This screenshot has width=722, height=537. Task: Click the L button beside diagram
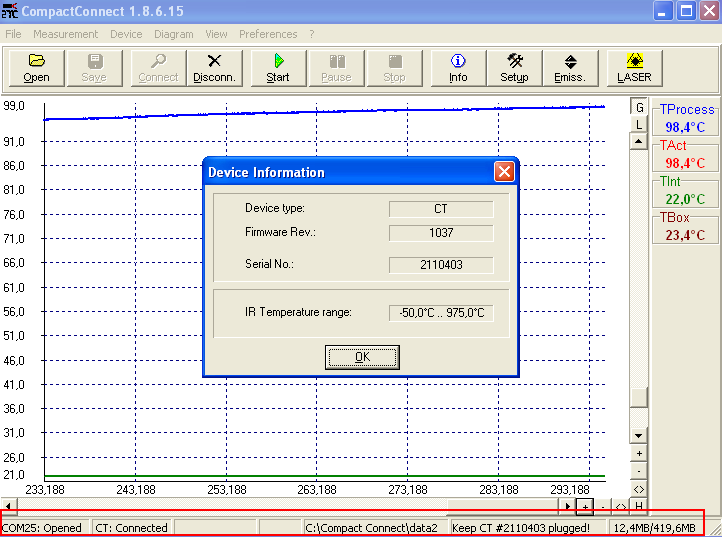639,125
